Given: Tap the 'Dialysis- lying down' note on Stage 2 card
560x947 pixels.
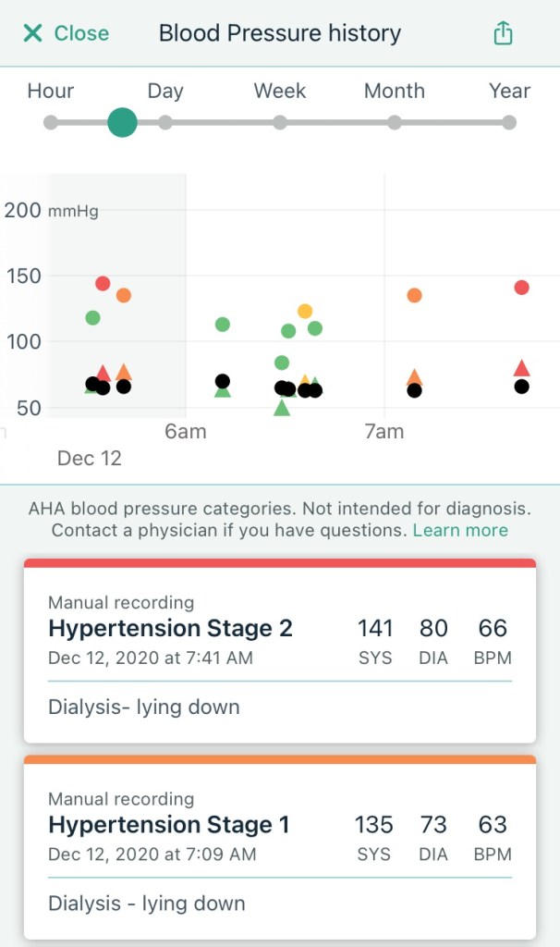Looking at the screenshot, I should pyautogui.click(x=144, y=707).
